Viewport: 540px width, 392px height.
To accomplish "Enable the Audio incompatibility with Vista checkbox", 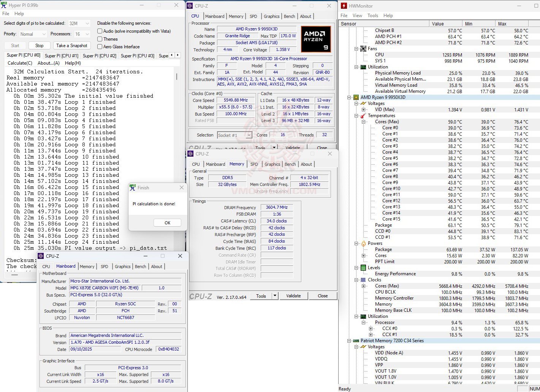I will click(x=100, y=31).
